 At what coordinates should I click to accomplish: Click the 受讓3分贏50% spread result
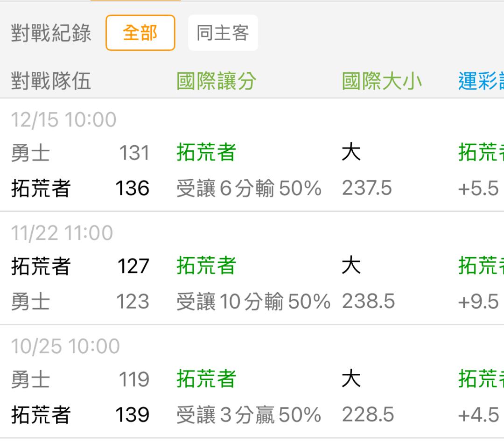point(249,415)
